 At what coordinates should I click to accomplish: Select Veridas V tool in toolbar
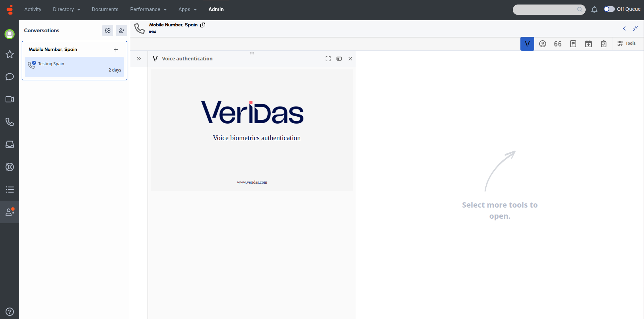click(527, 44)
